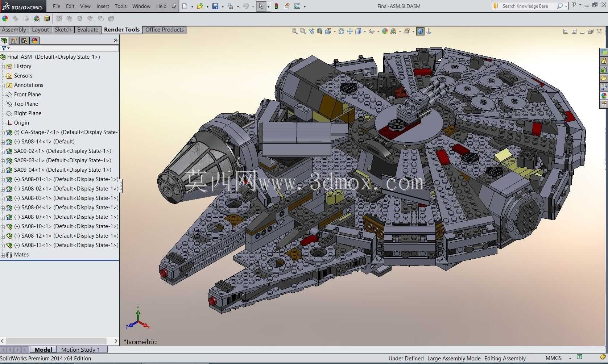Expand the Annotations node
This screenshot has width=608, height=364.
point(3,85)
